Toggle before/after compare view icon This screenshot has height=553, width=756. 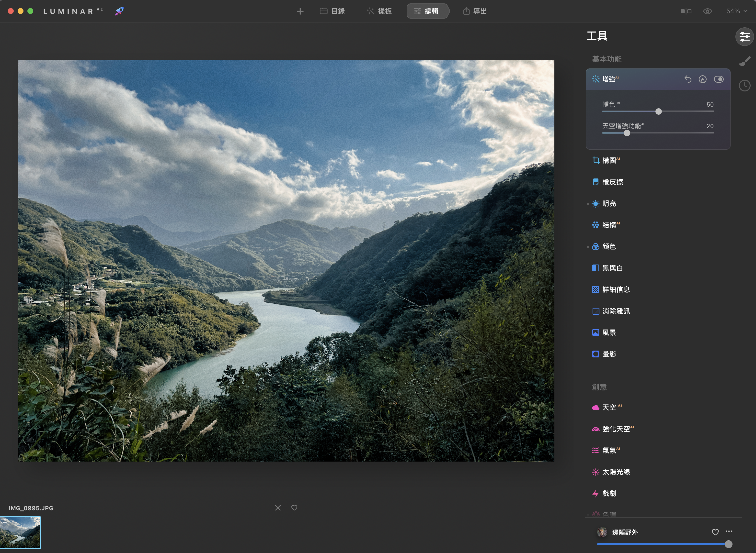click(x=686, y=11)
